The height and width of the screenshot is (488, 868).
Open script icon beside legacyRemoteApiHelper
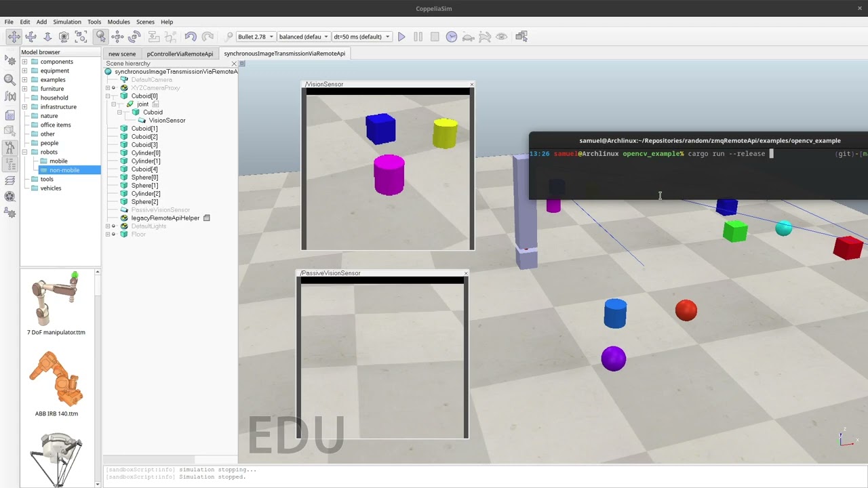pyautogui.click(x=207, y=218)
